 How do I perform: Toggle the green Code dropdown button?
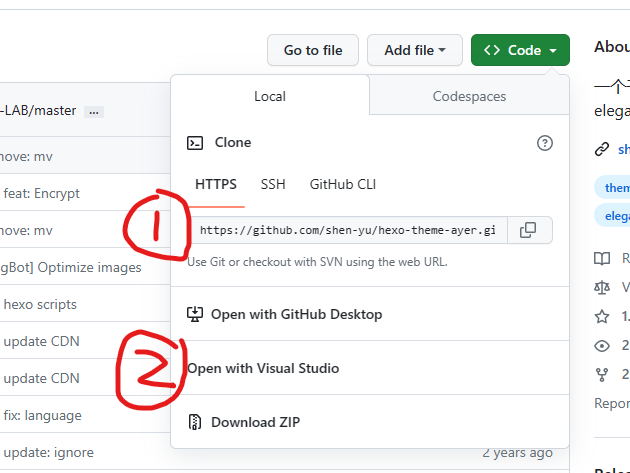[x=520, y=50]
